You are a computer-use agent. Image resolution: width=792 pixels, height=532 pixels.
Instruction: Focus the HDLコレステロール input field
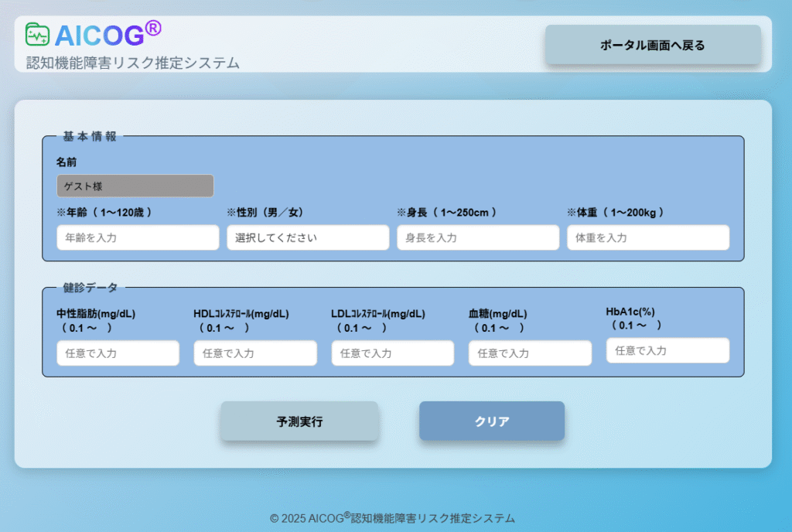(255, 353)
